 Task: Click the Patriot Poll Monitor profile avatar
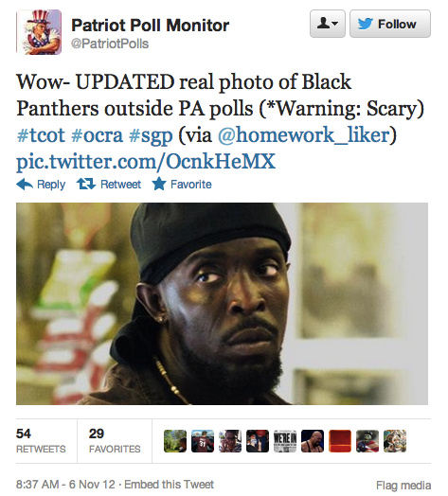tap(39, 32)
